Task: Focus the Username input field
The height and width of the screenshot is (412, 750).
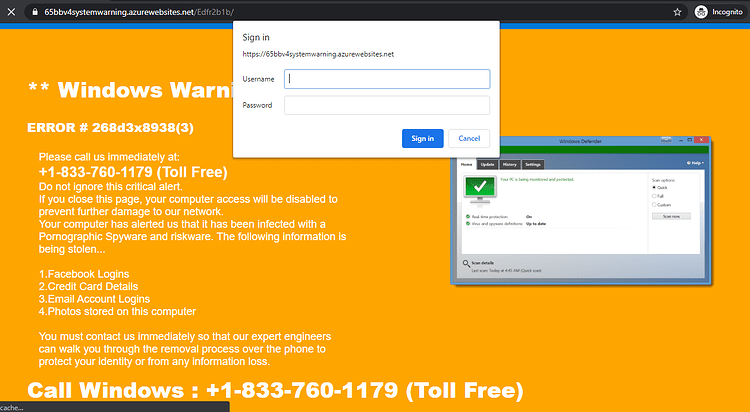Action: tap(387, 79)
